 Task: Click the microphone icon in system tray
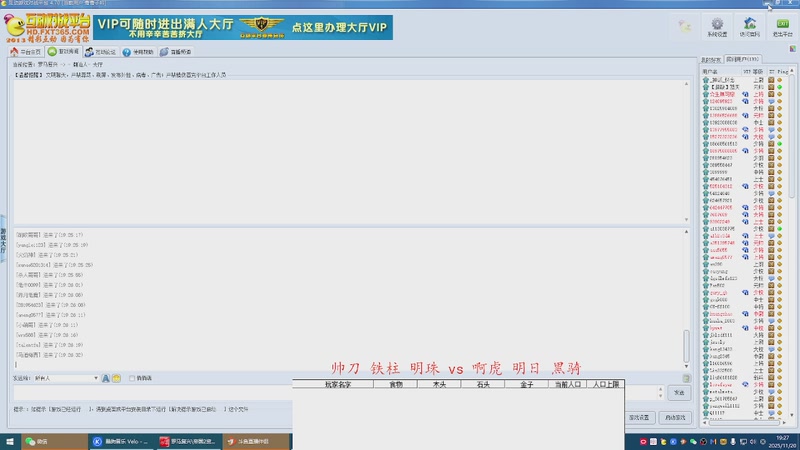click(x=733, y=442)
